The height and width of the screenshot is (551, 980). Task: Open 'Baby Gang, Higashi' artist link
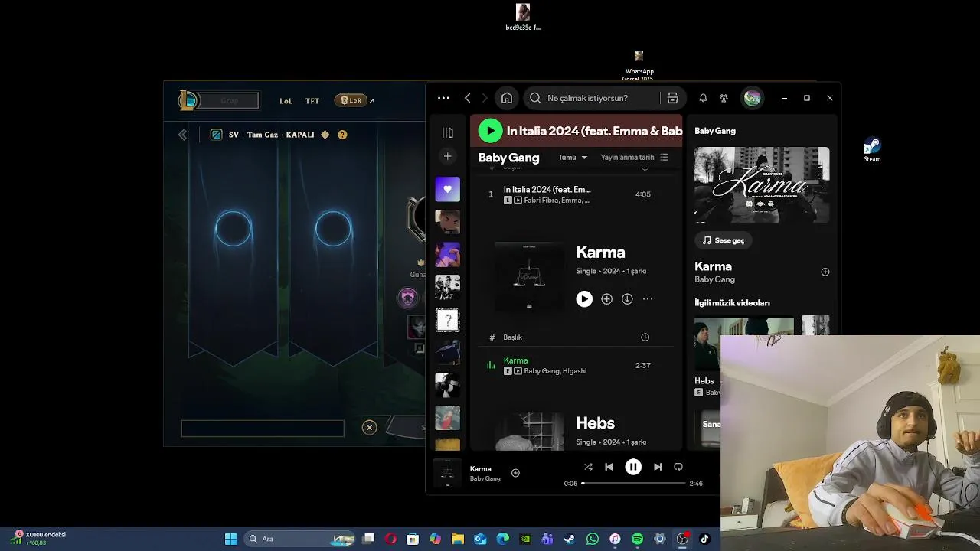tap(555, 371)
